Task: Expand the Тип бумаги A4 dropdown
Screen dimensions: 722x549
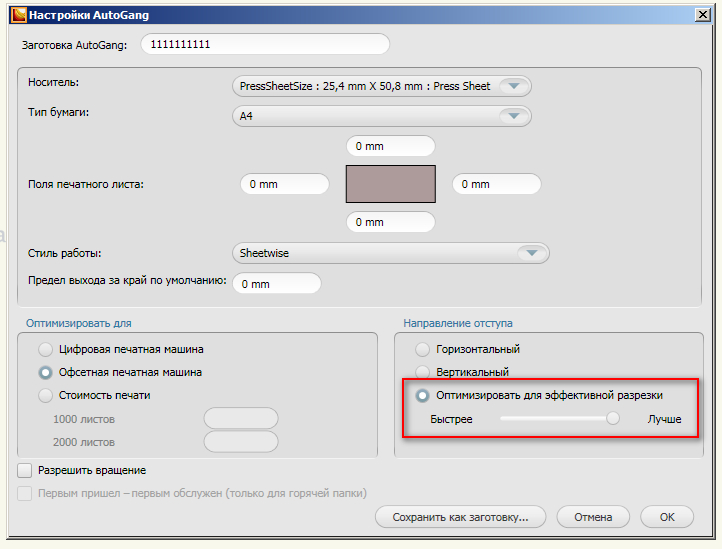Action: point(382,116)
